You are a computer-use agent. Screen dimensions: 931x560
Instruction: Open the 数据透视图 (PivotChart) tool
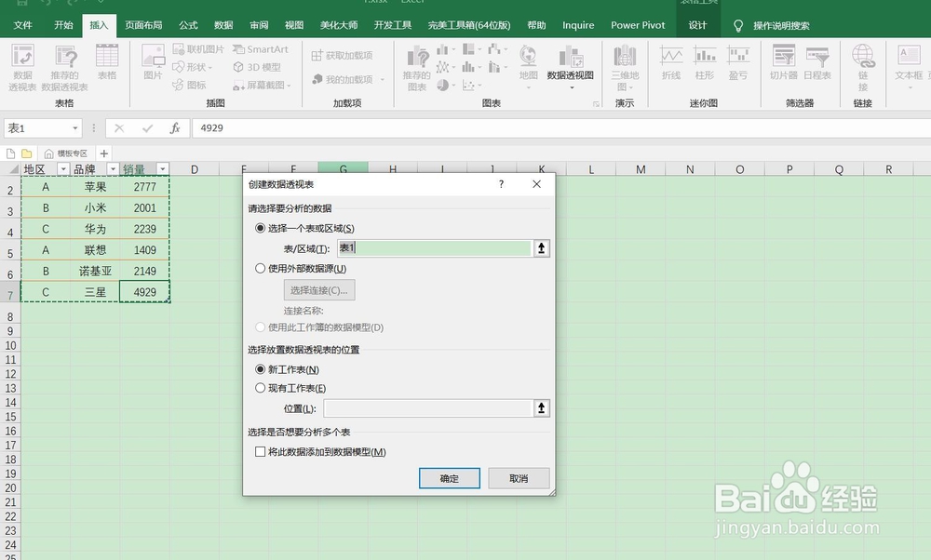571,65
